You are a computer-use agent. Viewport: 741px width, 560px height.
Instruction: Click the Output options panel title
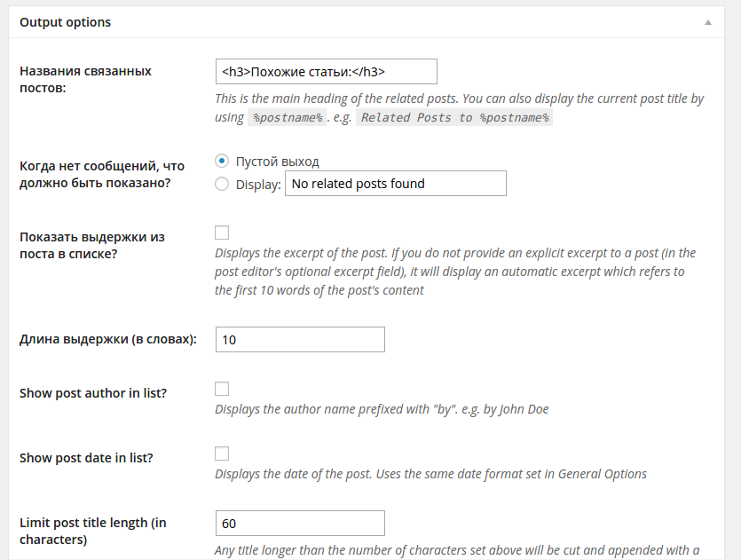[x=66, y=22]
